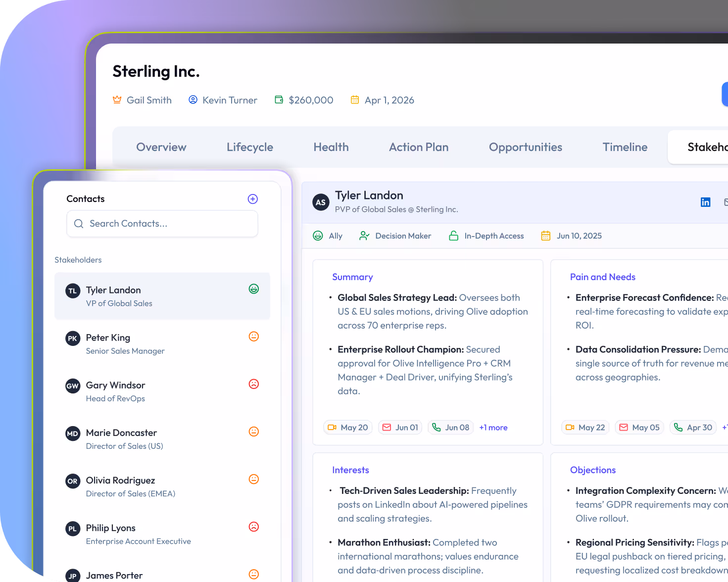Viewport: 728px width, 582px height.
Task: Click the +1 more link in Summary
Action: click(493, 428)
